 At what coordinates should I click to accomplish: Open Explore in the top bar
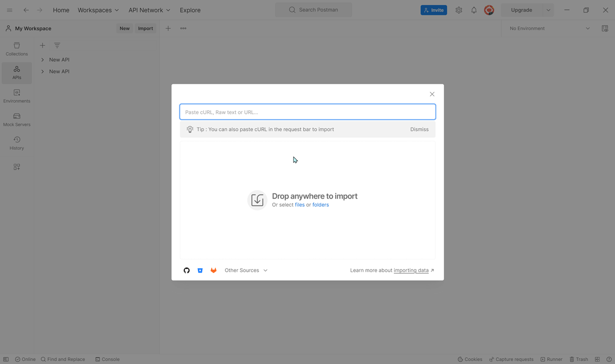point(190,10)
